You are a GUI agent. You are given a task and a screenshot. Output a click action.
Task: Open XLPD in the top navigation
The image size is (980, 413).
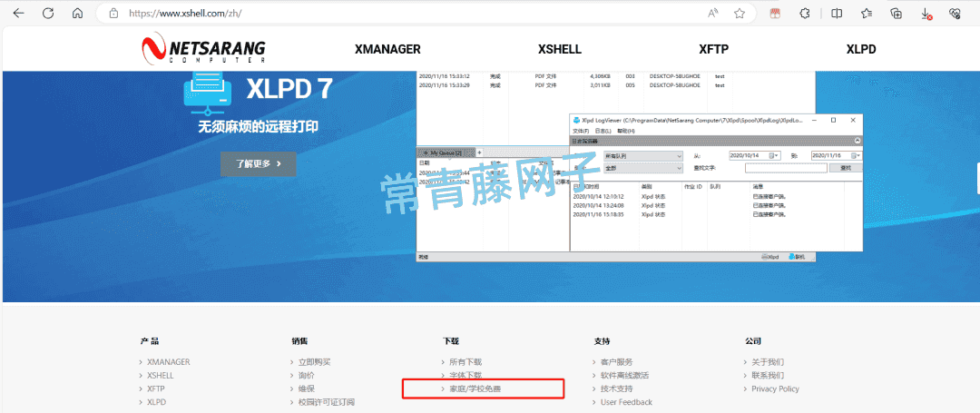click(861, 49)
